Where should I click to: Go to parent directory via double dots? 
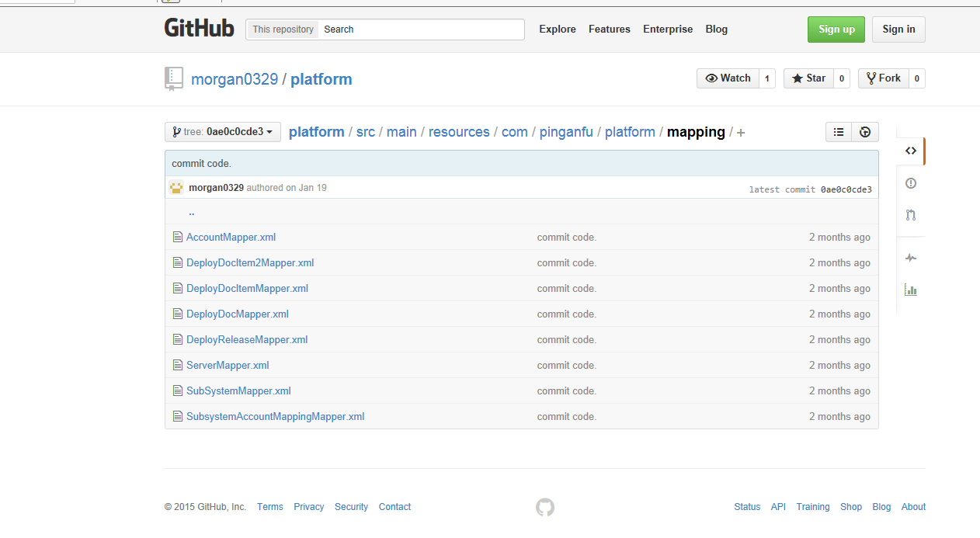[x=191, y=212]
